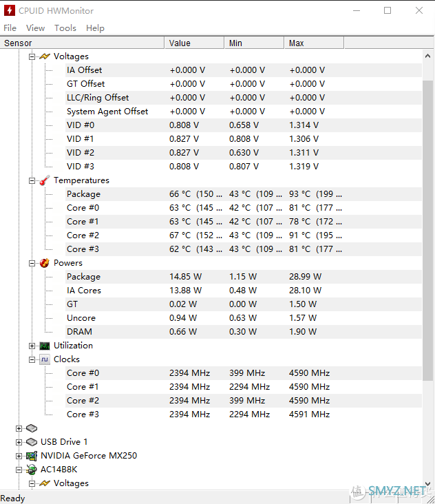The height and width of the screenshot is (504, 435).
Task: Click the NVIDIA GeForce MX250 card icon
Action: [32, 456]
